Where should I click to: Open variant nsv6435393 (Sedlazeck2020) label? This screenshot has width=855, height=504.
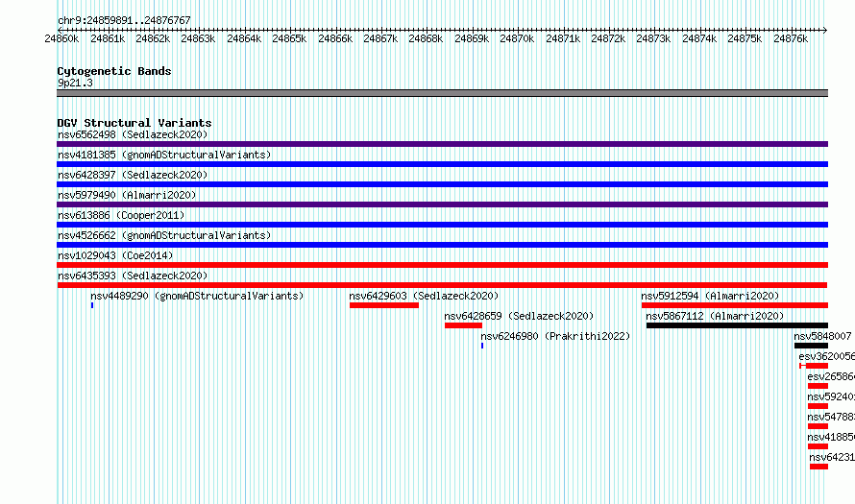(133, 276)
